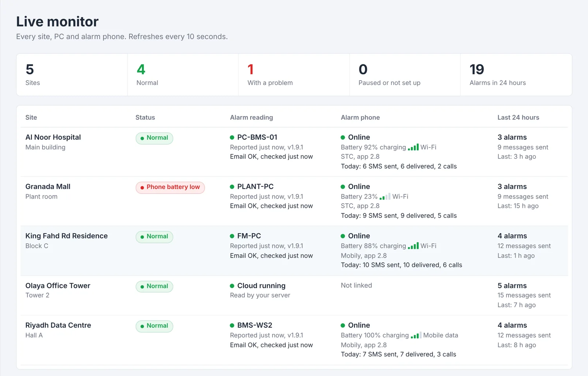Click Last: 7 h ago text
The height and width of the screenshot is (376, 588).
[x=516, y=305]
